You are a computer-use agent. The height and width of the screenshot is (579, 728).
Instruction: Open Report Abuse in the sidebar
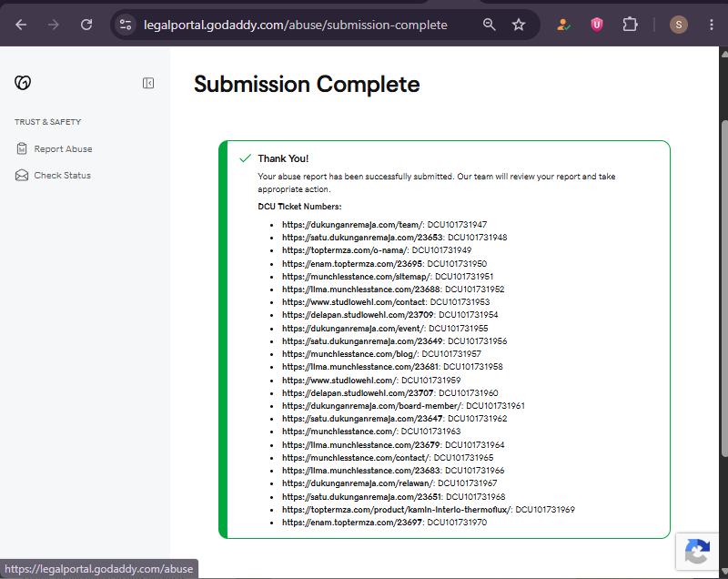pos(54,149)
